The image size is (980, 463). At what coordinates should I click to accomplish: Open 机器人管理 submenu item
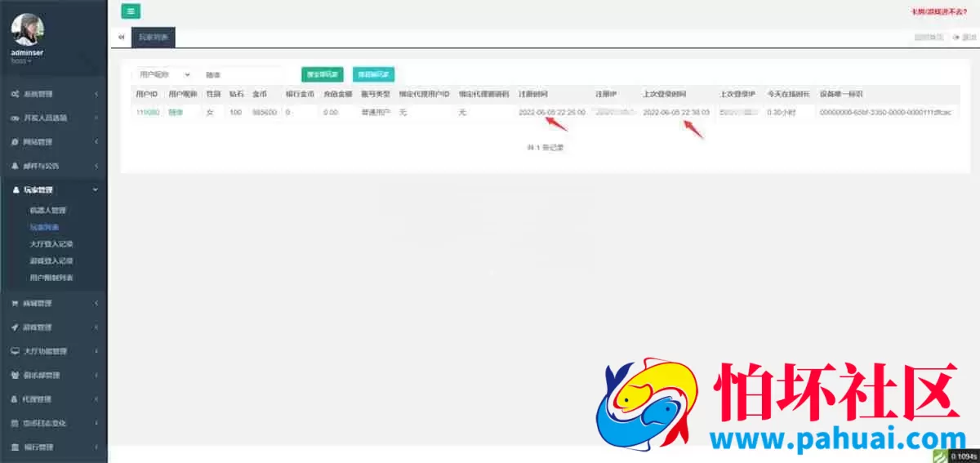coord(47,211)
